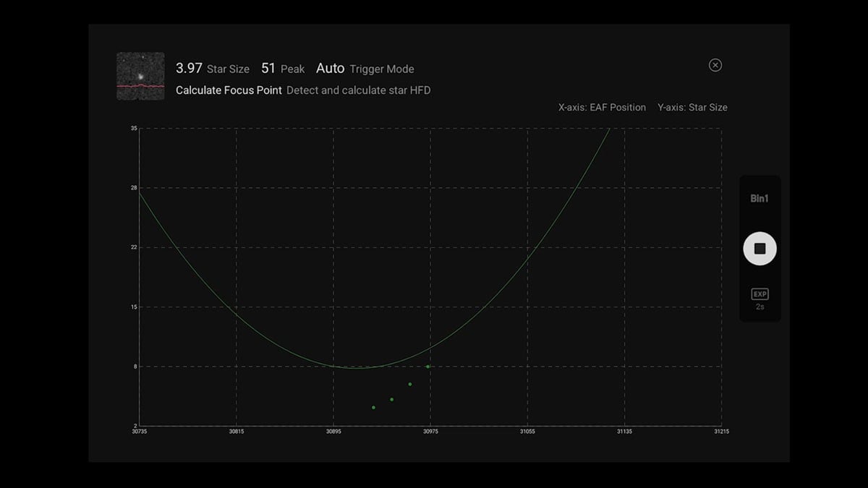Image resolution: width=868 pixels, height=488 pixels.
Task: Switch to the Calculate Focus Point view
Action: point(229,90)
